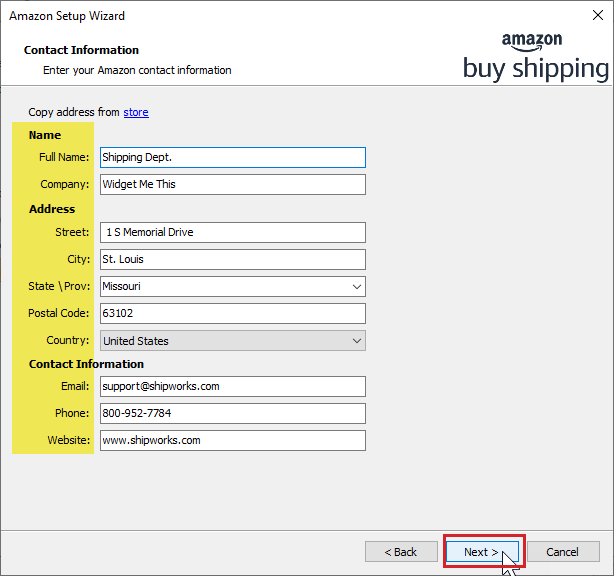
Task: Click the Website: label
Action: (69, 440)
